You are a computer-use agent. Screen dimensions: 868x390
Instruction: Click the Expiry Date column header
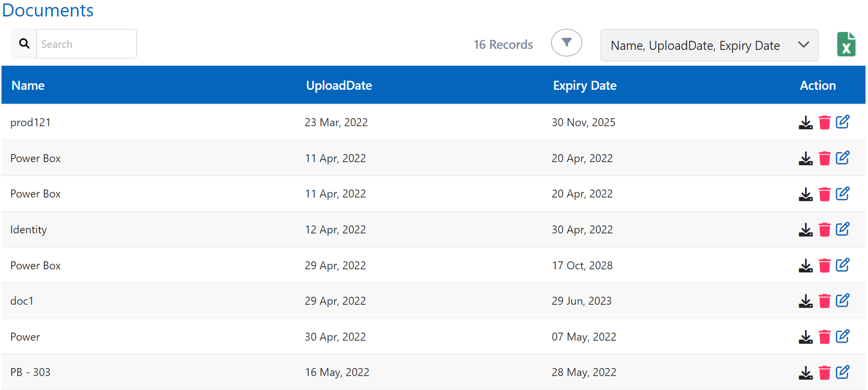click(584, 85)
